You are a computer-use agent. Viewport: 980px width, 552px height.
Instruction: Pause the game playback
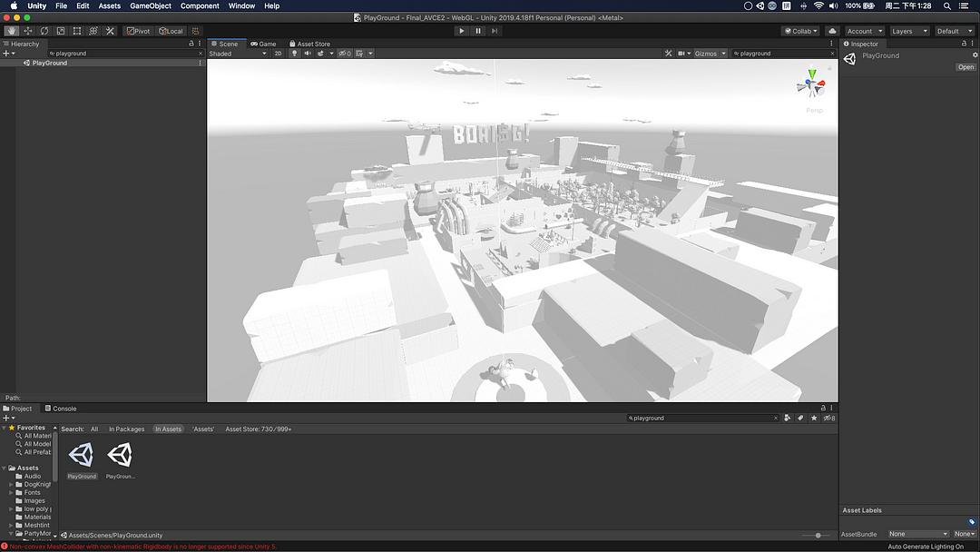point(478,31)
